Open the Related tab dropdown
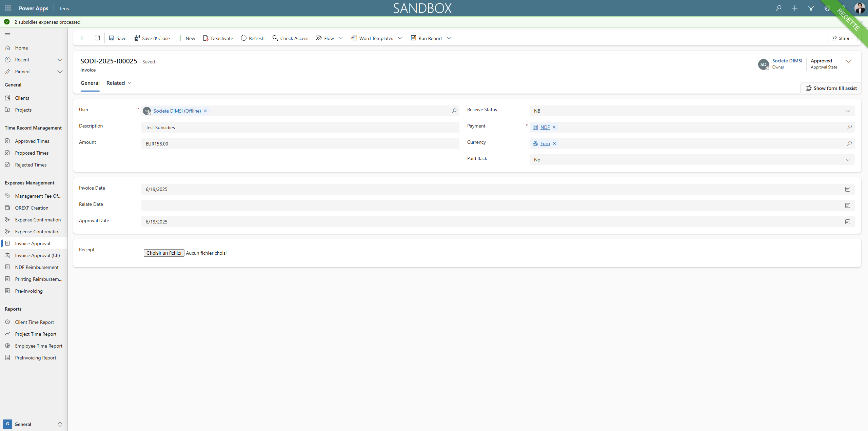This screenshot has width=868, height=431. coord(119,83)
